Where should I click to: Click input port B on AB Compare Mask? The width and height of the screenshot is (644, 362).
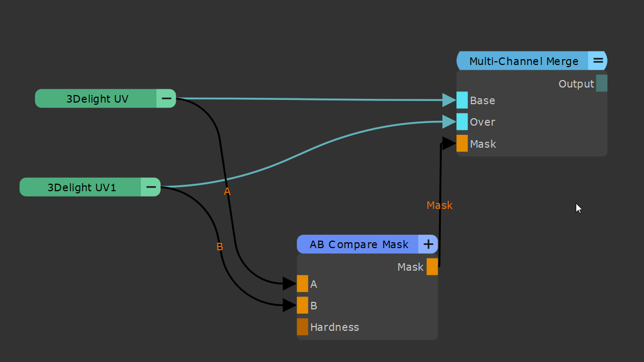(302, 305)
